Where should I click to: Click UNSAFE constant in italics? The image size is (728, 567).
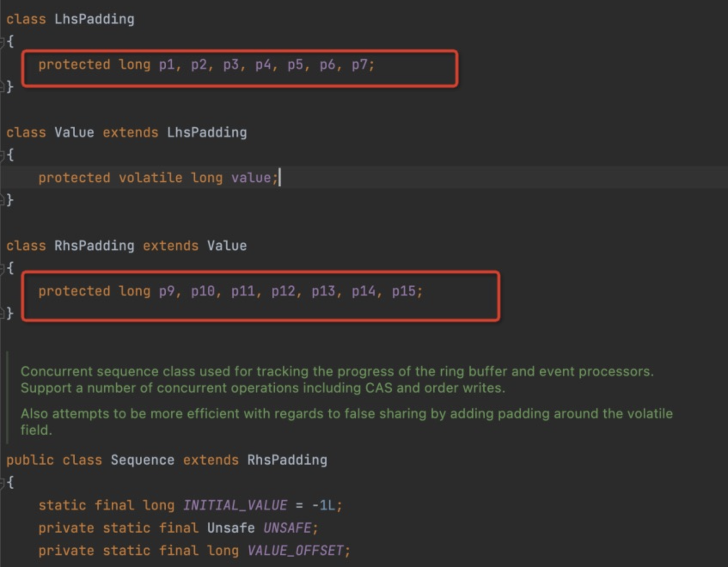(x=287, y=528)
